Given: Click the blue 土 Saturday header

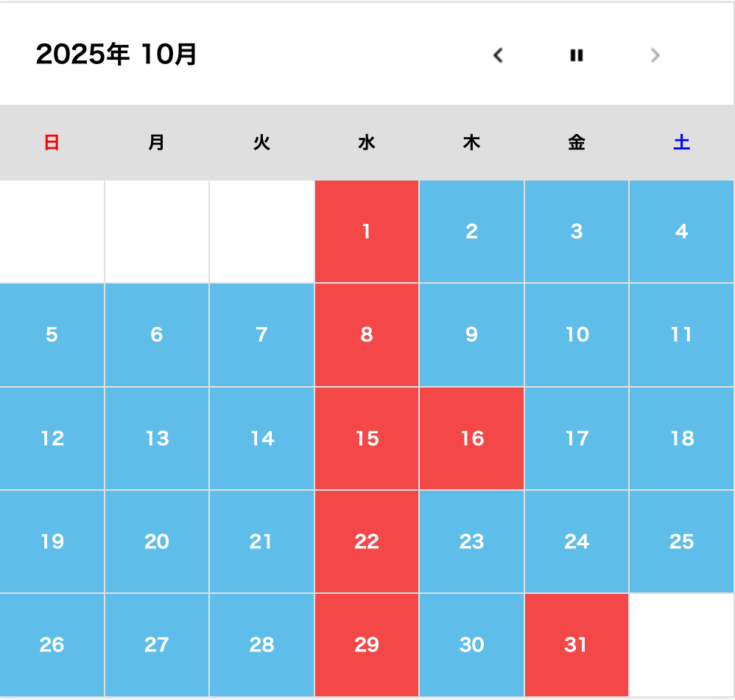Looking at the screenshot, I should pos(682,142).
